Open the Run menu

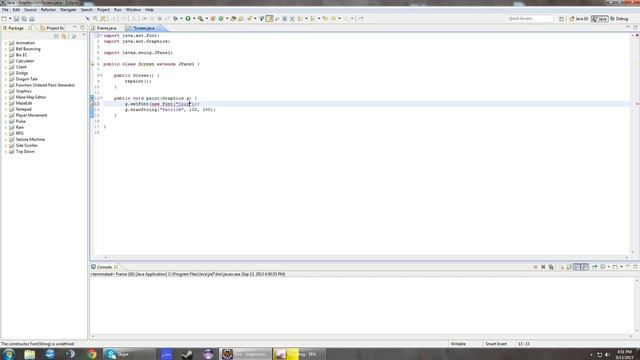[x=118, y=9]
